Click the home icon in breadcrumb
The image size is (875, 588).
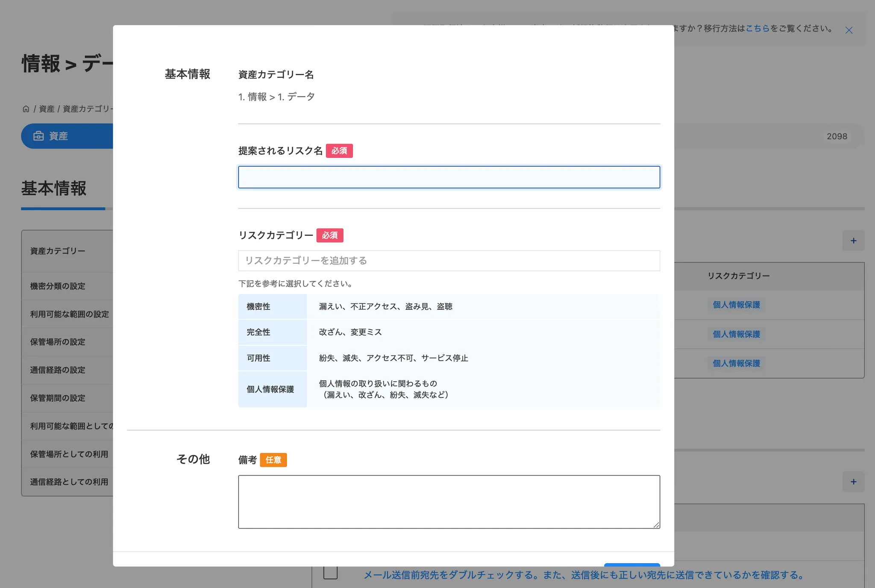[26, 109]
